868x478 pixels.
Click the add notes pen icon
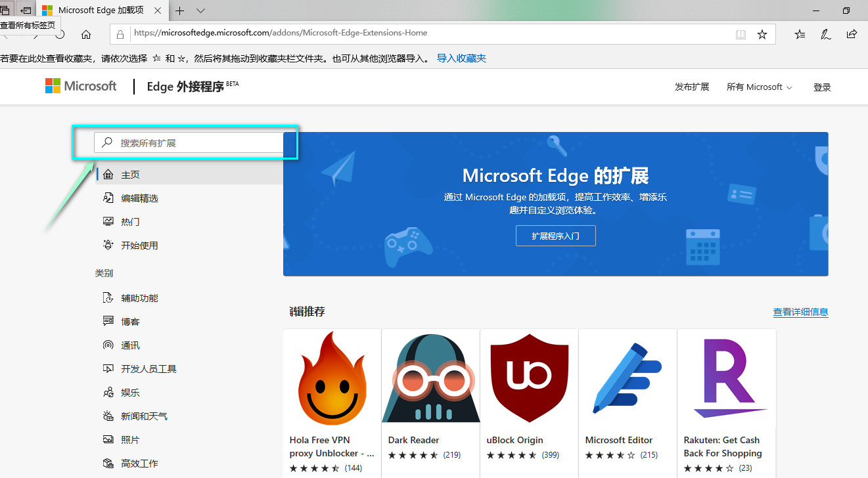coord(826,34)
